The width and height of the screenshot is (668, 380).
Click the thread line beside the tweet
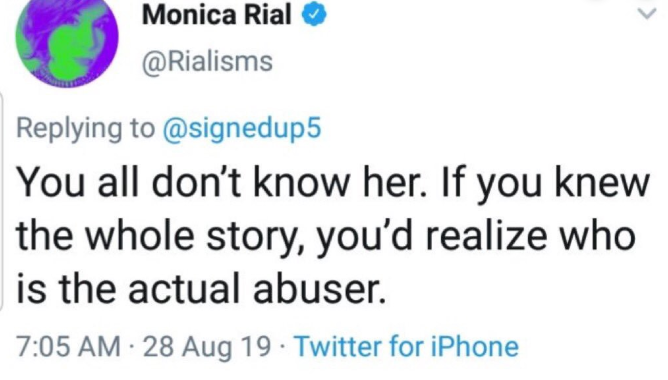point(2,200)
